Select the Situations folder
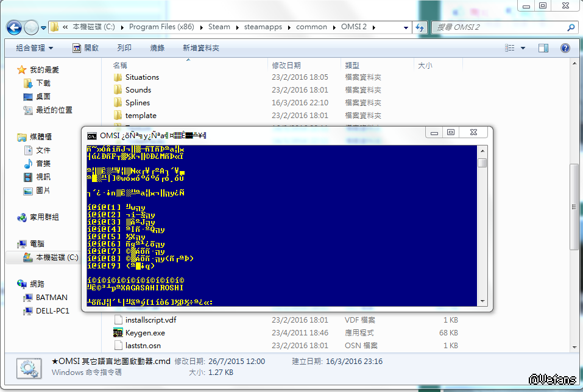 [x=142, y=77]
